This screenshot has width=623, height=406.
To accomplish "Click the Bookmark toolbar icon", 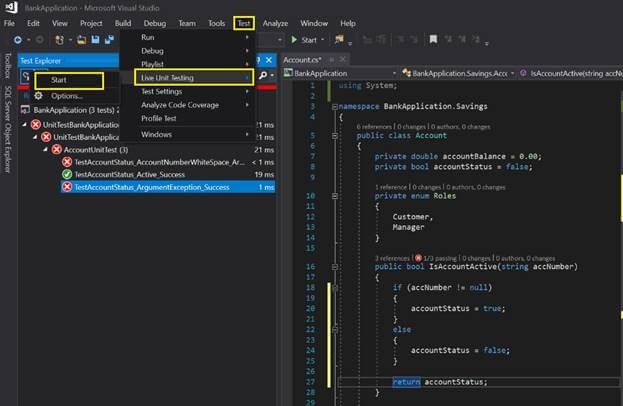I will click(x=433, y=39).
